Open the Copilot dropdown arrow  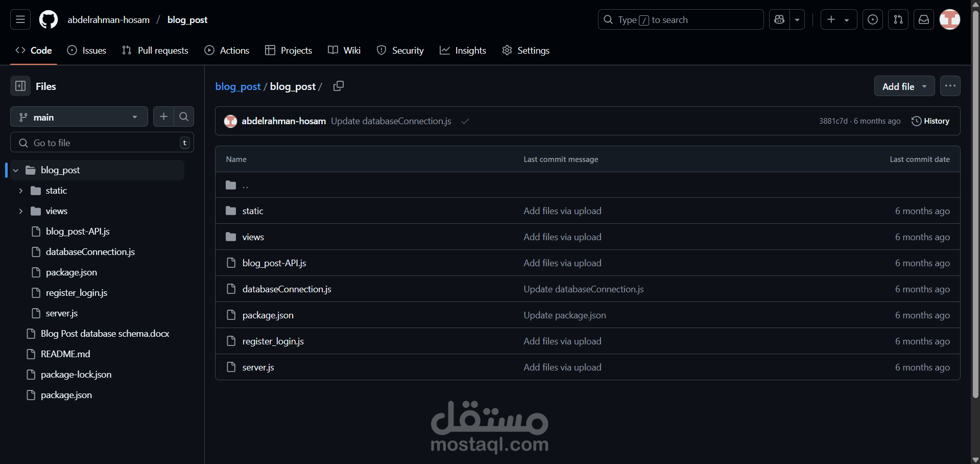(797, 19)
